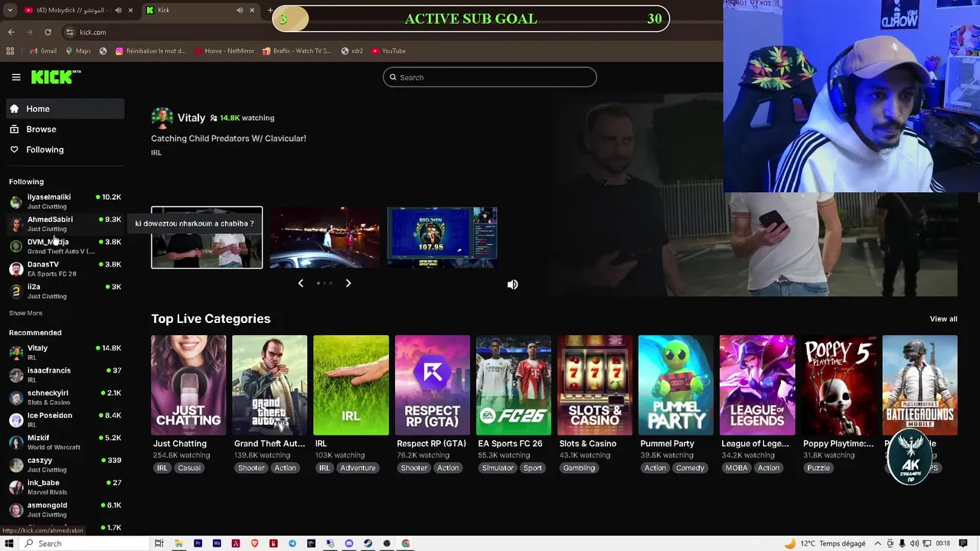Select the Home sidebar item
This screenshot has height=551, width=980.
[65, 109]
